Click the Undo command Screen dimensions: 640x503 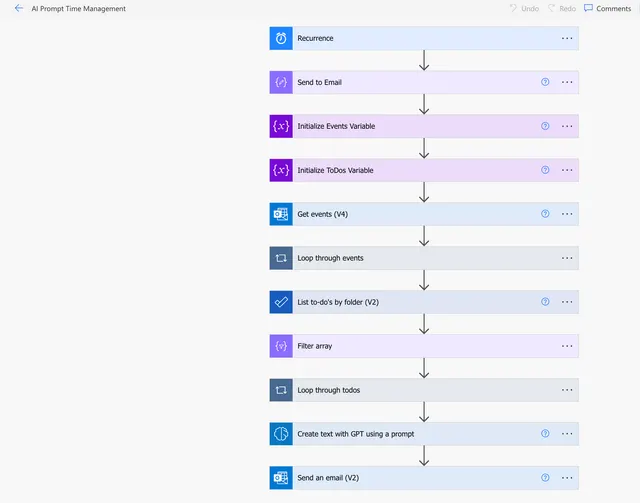tap(524, 8)
